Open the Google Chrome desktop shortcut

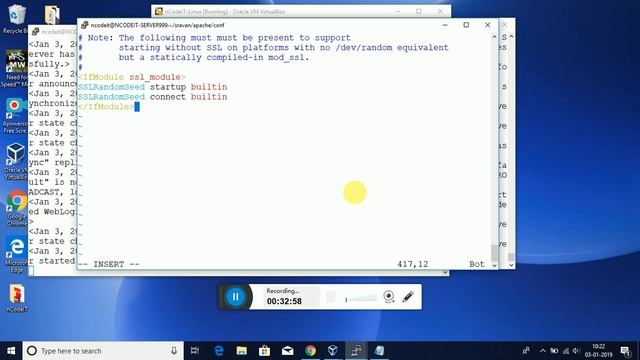16,209
